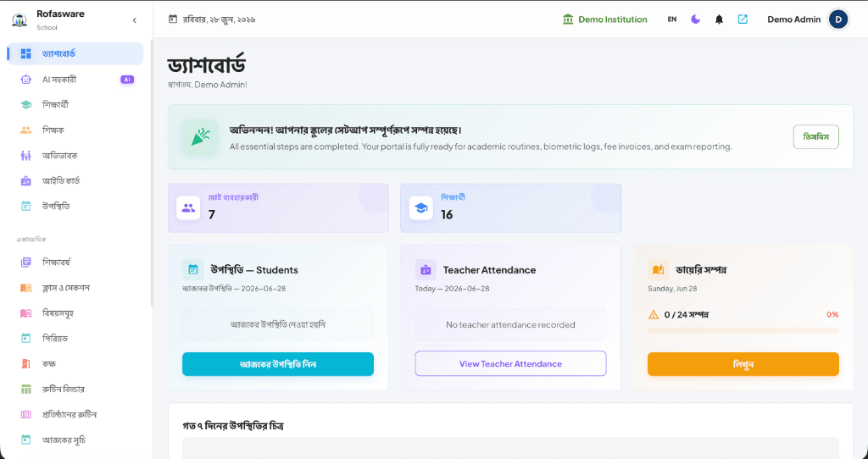This screenshot has height=459, width=868.
Task: Open অভিভাবক in the sidebar
Action: (x=75, y=155)
